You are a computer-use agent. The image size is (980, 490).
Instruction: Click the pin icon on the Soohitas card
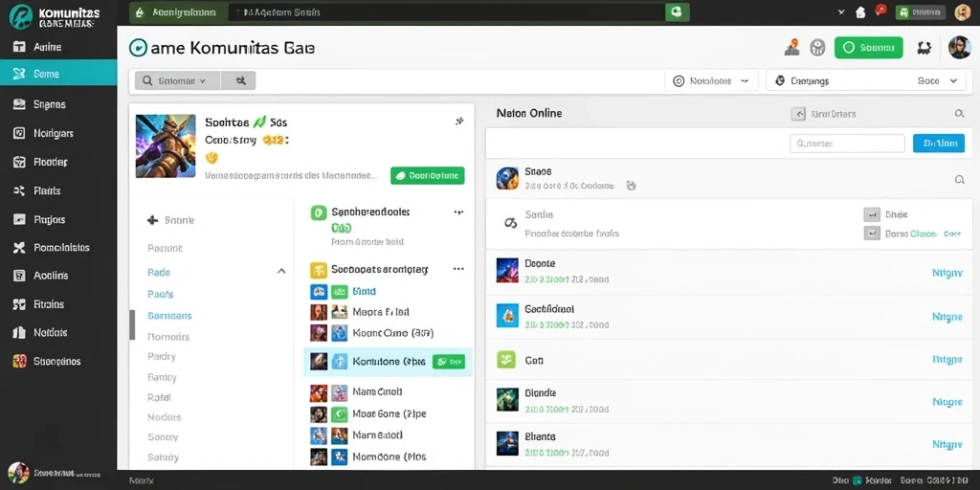(459, 122)
